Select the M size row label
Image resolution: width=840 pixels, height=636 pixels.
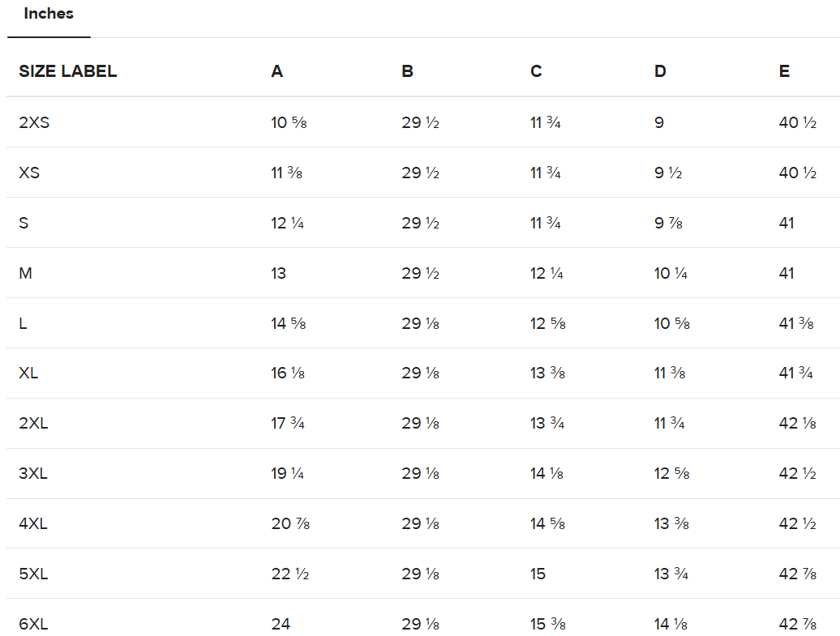pos(26,273)
